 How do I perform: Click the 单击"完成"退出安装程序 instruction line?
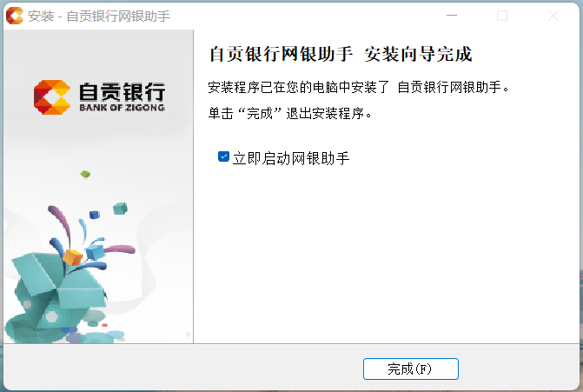289,113
